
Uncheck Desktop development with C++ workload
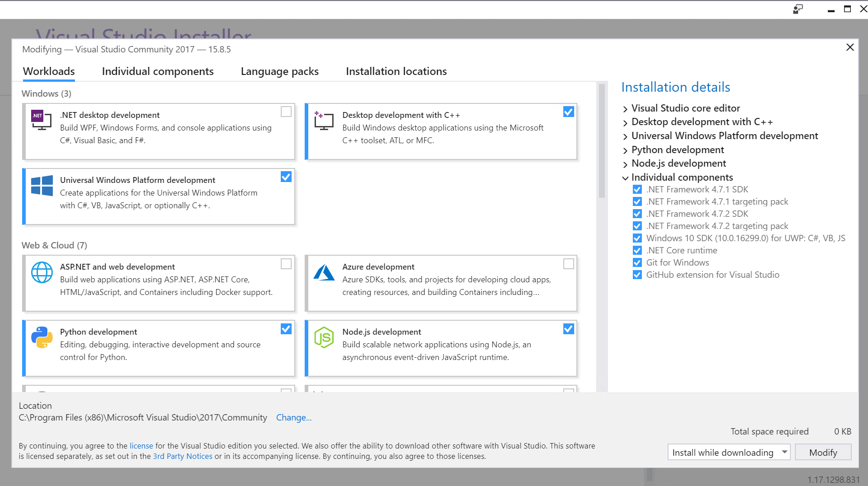click(569, 112)
